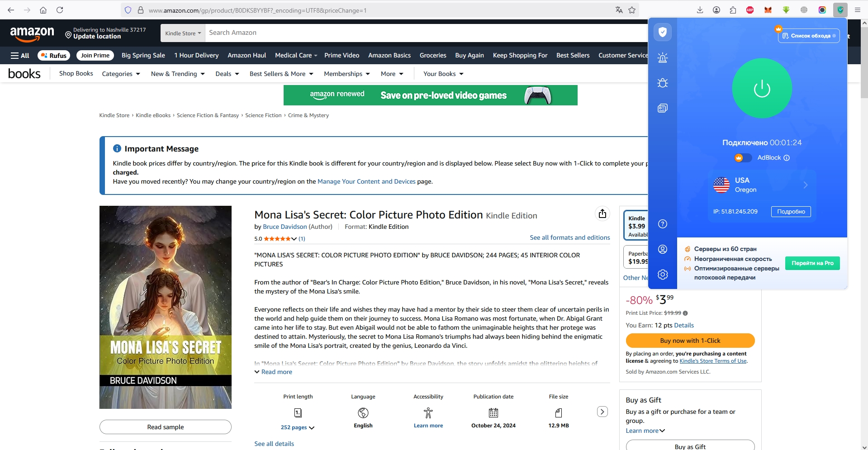Image resolution: width=868 pixels, height=450 pixels.
Task: Expand the Your Books dropdown
Action: point(443,74)
